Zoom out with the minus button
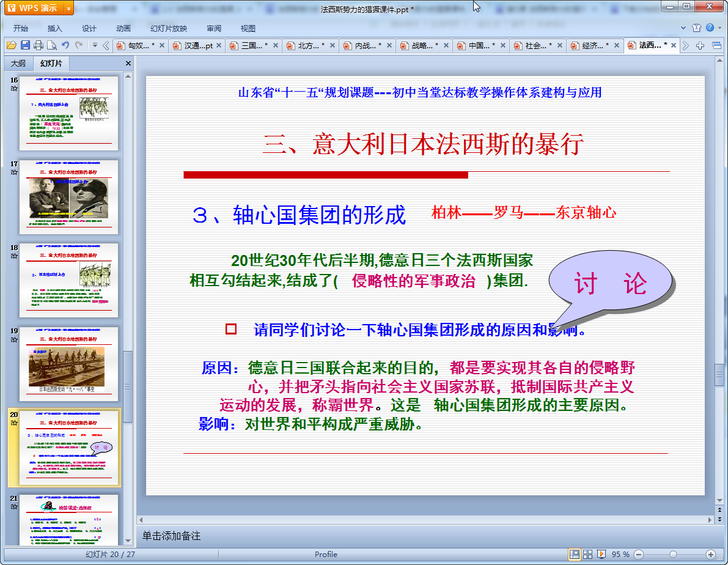This screenshot has height=565, width=728. [639, 555]
